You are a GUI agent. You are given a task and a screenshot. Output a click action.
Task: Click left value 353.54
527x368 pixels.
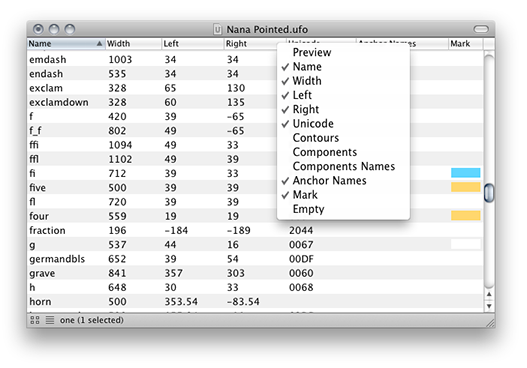pos(181,301)
